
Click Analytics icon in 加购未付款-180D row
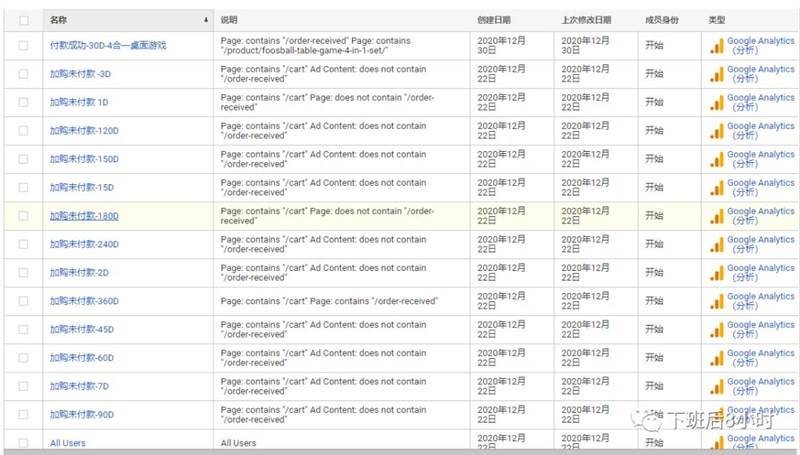coord(717,216)
